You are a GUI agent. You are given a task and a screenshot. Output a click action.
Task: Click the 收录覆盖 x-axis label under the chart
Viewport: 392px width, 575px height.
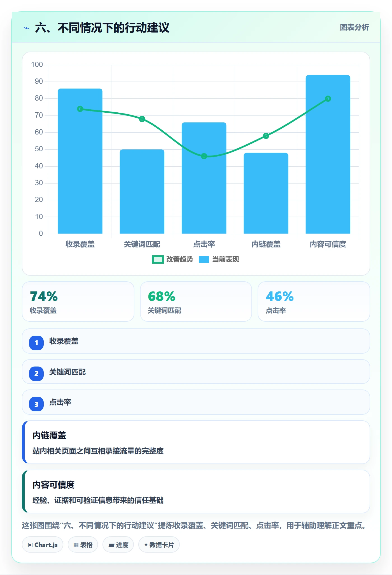tap(80, 244)
